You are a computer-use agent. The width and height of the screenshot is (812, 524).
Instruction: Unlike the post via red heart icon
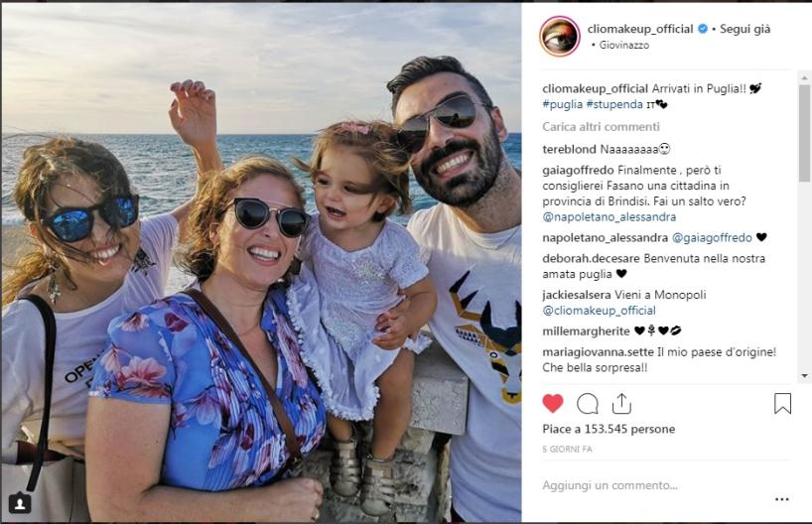pyautogui.click(x=553, y=403)
